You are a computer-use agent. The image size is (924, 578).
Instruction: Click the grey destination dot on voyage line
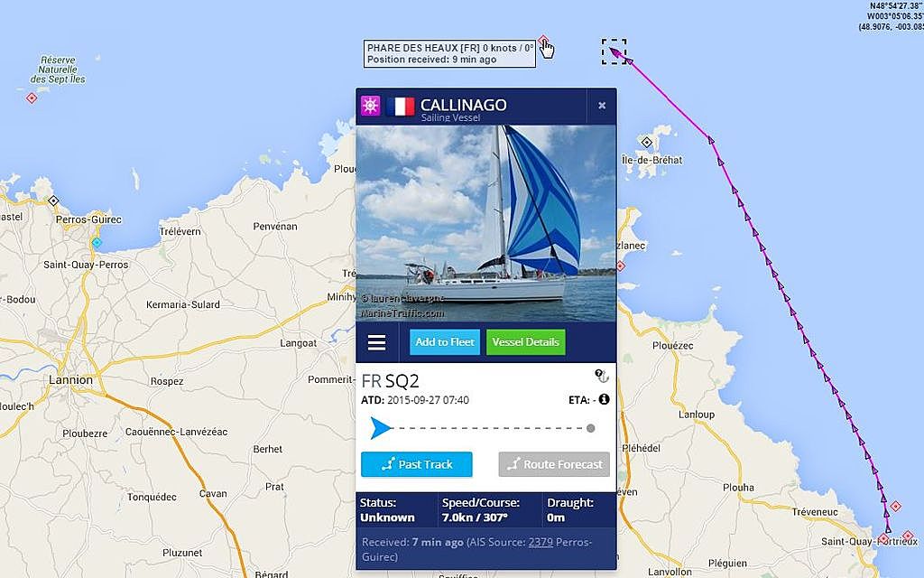(x=590, y=428)
